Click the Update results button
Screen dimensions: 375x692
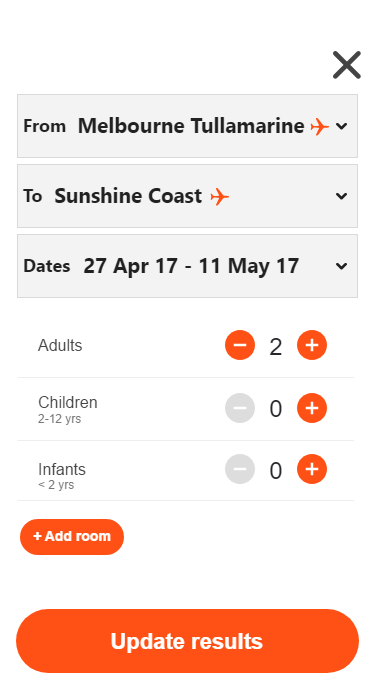point(188,641)
